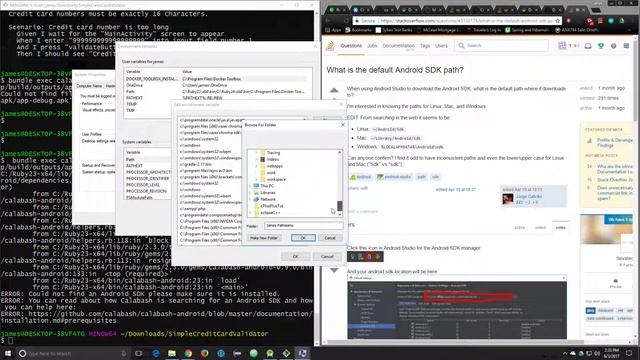
Task: Open Microsoft Edge from the taskbar
Action: pos(156,353)
